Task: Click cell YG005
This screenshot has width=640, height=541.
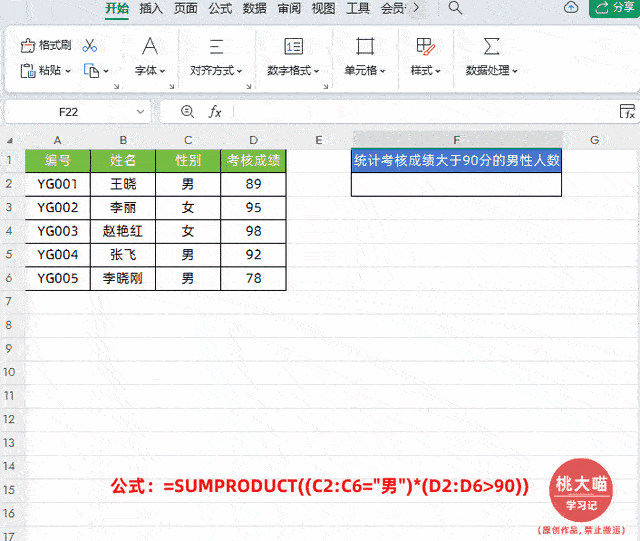Action: click(58, 278)
